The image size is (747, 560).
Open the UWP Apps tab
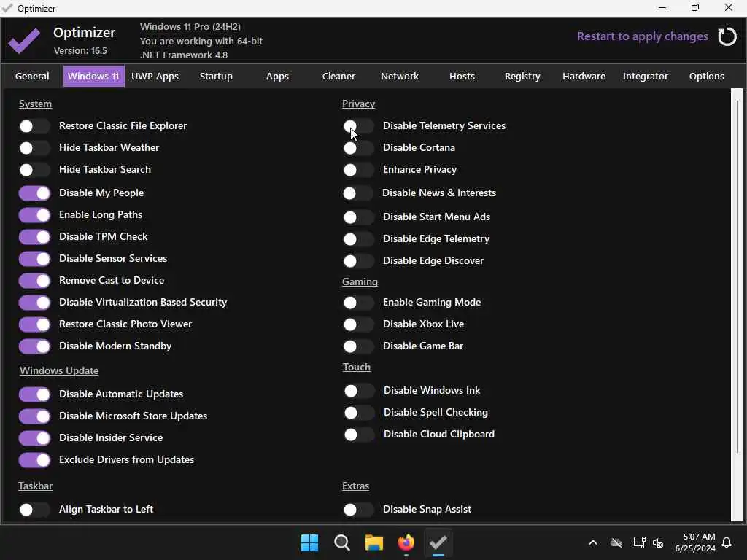(155, 76)
